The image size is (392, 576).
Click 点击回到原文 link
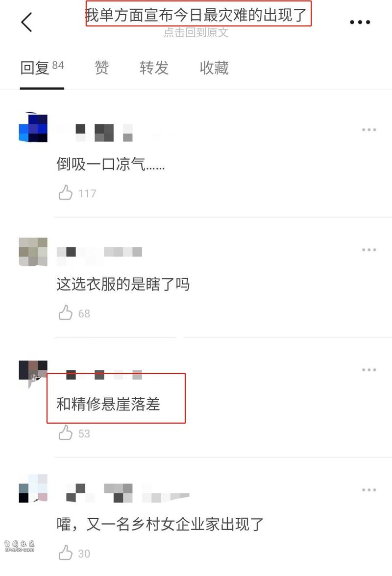coord(196,33)
